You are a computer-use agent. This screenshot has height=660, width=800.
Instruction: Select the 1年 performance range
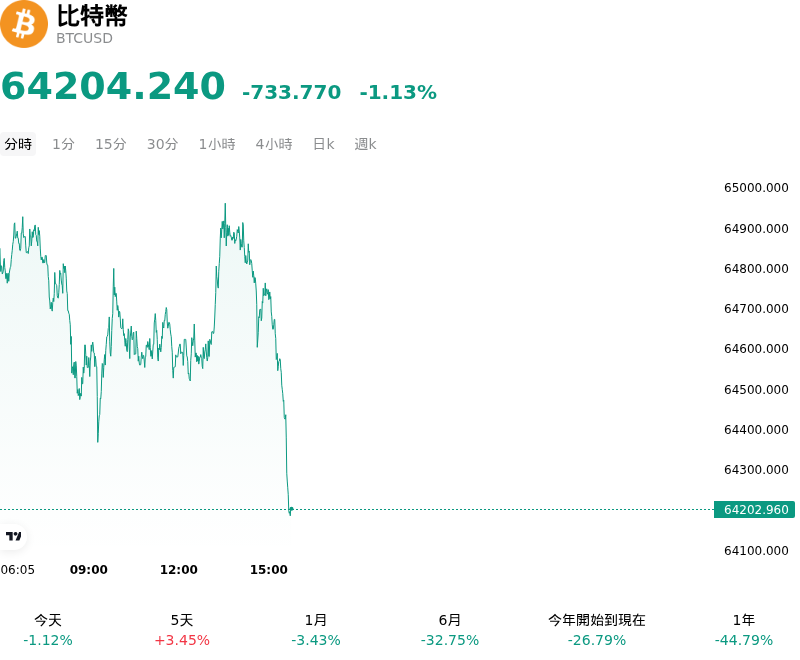tap(743, 630)
